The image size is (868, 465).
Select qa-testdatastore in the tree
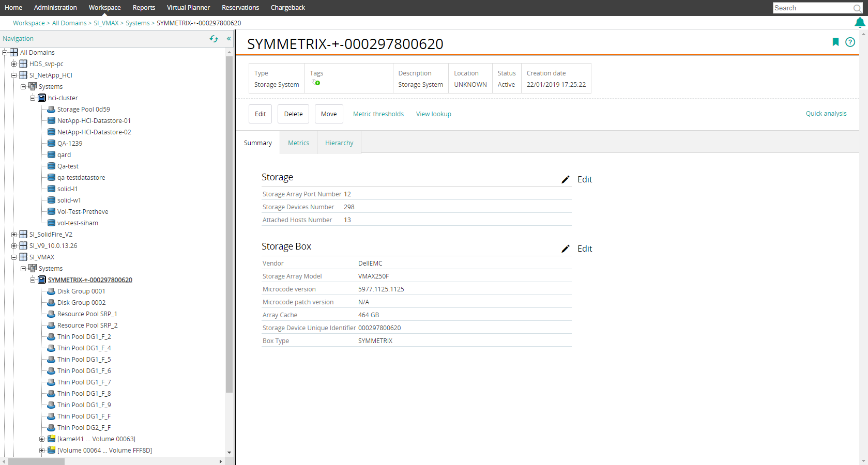coord(81,178)
